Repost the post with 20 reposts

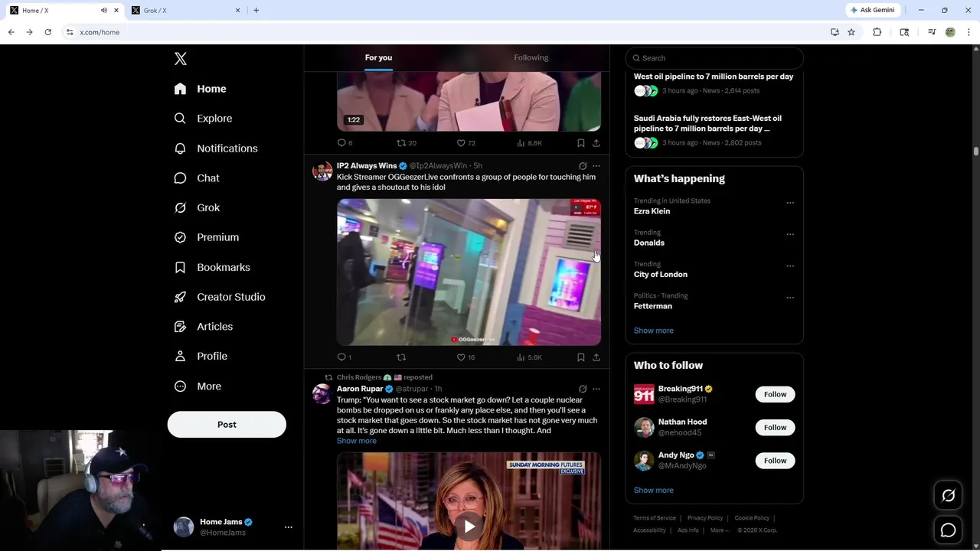tap(406, 143)
